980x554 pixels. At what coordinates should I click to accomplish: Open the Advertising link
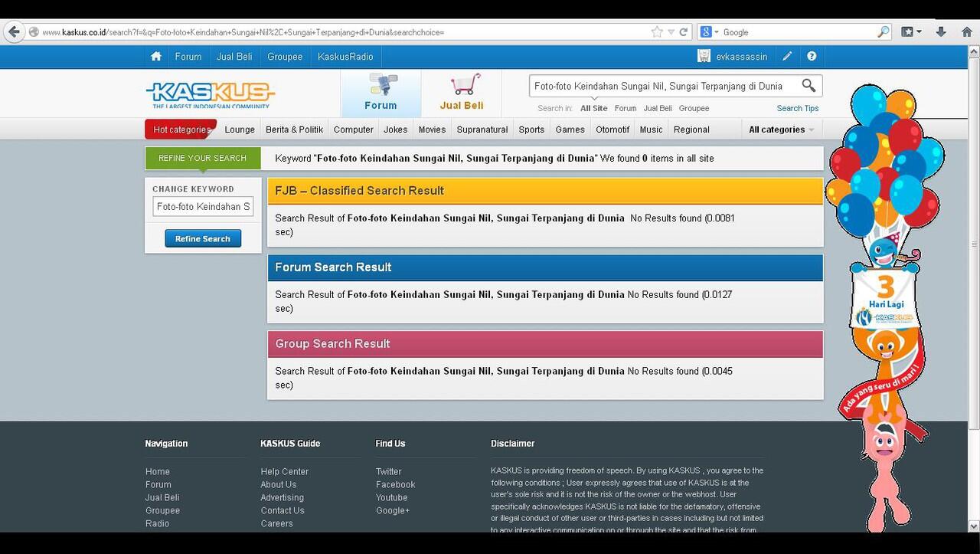pyautogui.click(x=283, y=498)
